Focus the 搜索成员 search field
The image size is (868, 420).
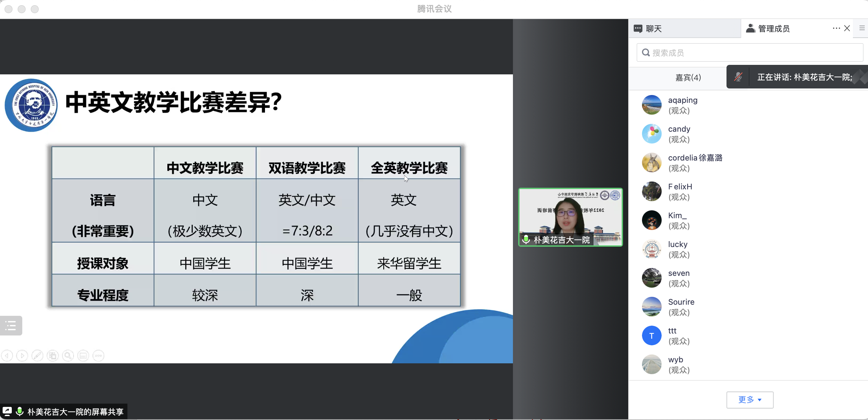[749, 53]
